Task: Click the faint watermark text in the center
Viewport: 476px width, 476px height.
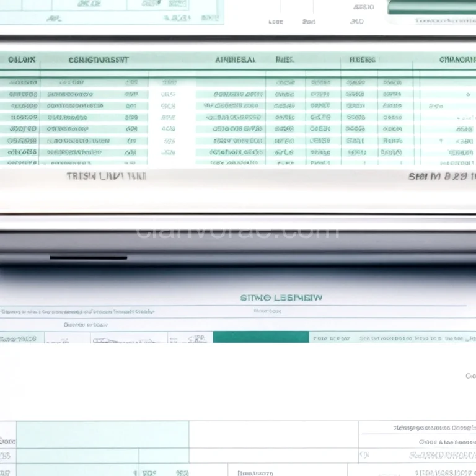Action: (x=237, y=232)
